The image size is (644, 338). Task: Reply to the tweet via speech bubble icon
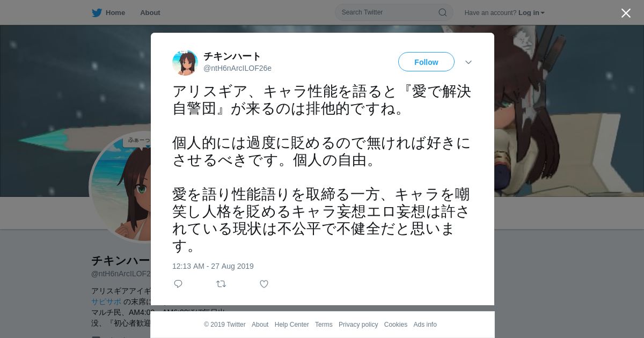click(x=178, y=284)
